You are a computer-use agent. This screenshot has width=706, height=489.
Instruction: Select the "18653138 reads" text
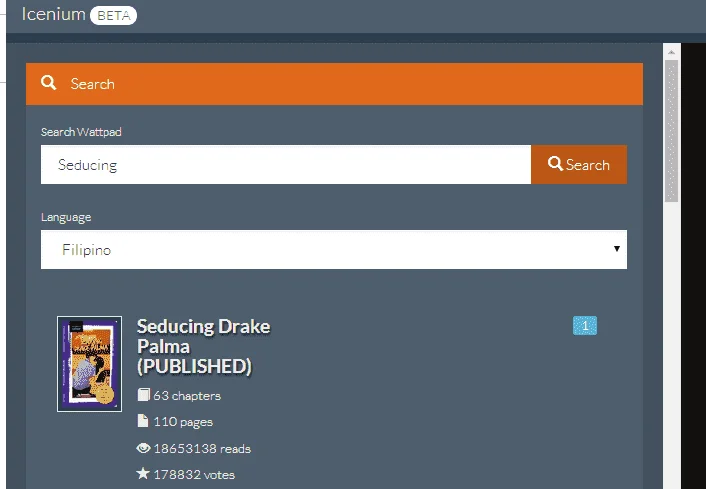click(202, 448)
